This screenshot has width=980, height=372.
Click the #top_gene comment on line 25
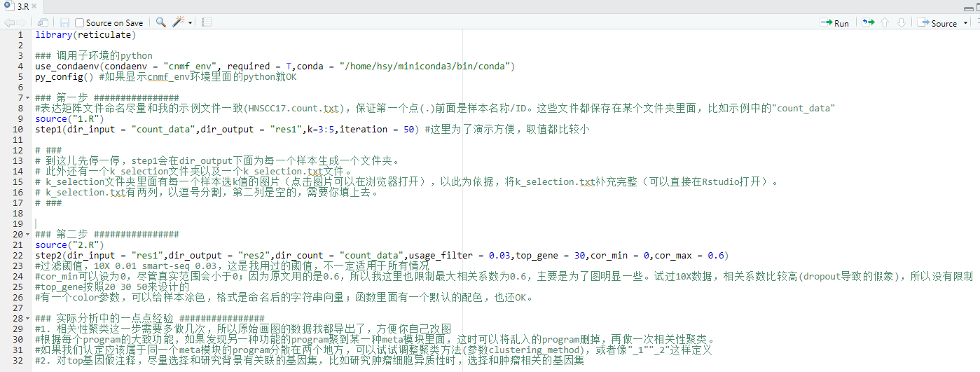coord(112,287)
